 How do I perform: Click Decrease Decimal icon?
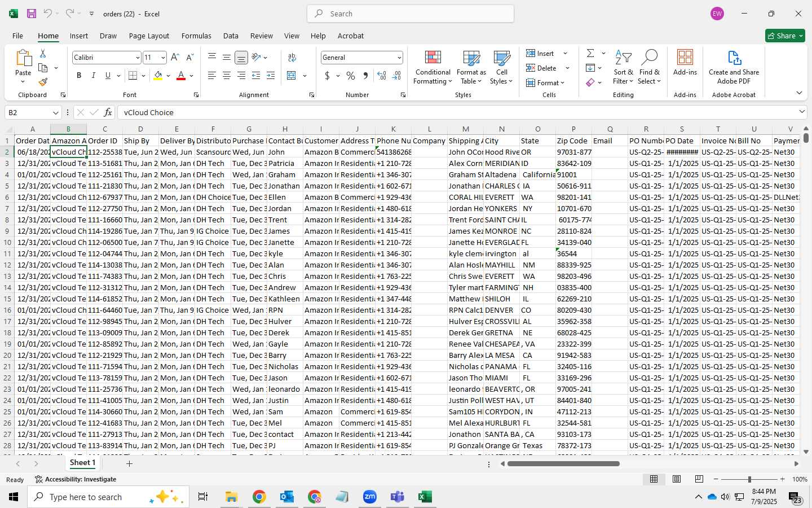[396, 76]
